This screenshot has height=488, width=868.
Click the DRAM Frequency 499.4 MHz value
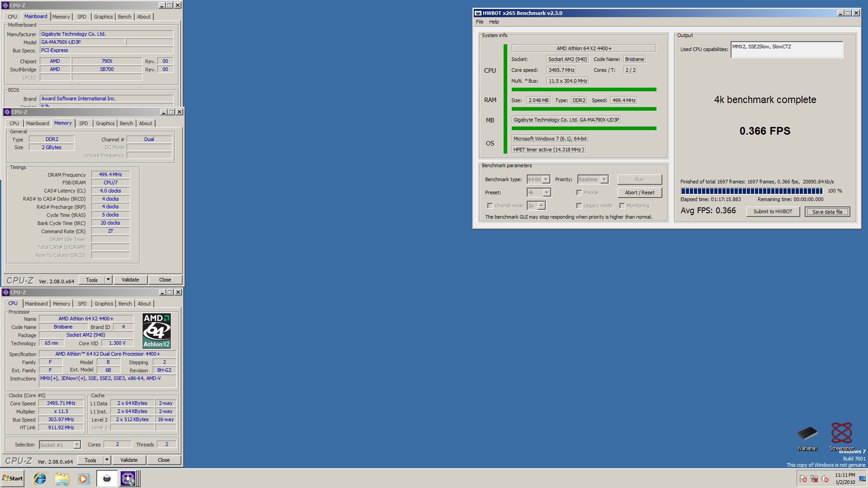pos(110,174)
